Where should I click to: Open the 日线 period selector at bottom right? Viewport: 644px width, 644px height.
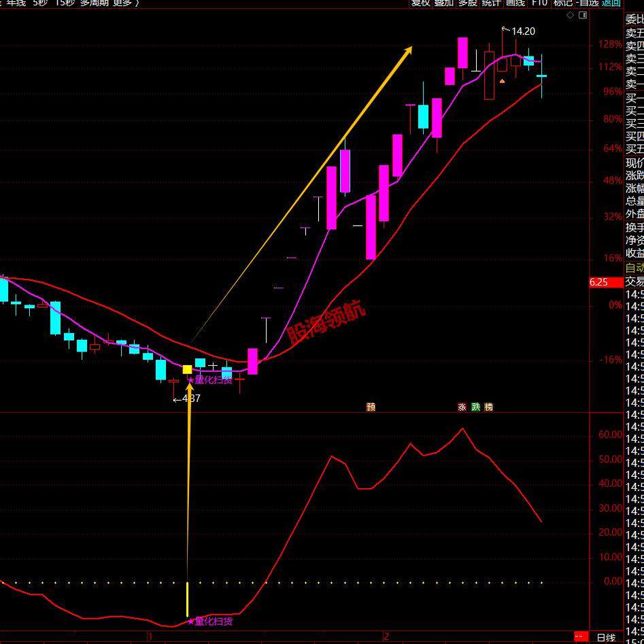point(606,637)
